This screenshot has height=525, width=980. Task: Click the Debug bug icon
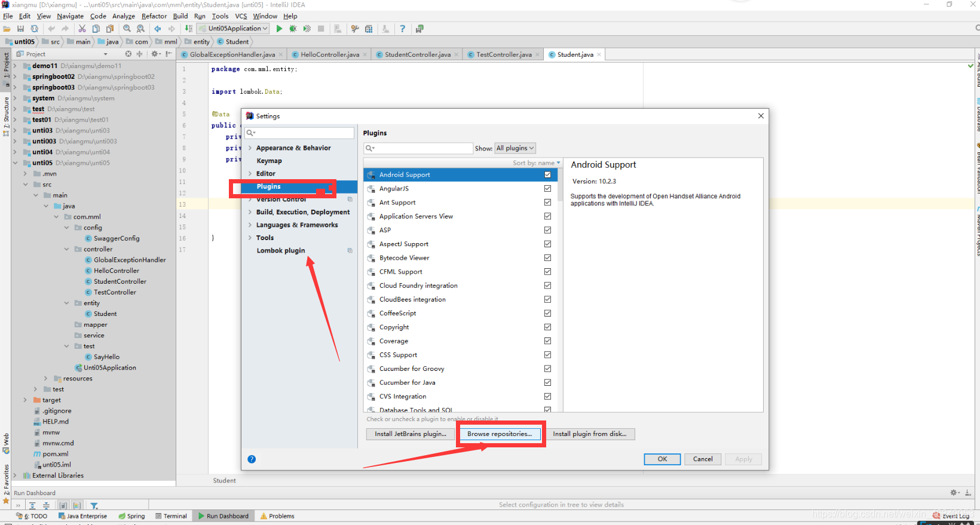point(293,29)
